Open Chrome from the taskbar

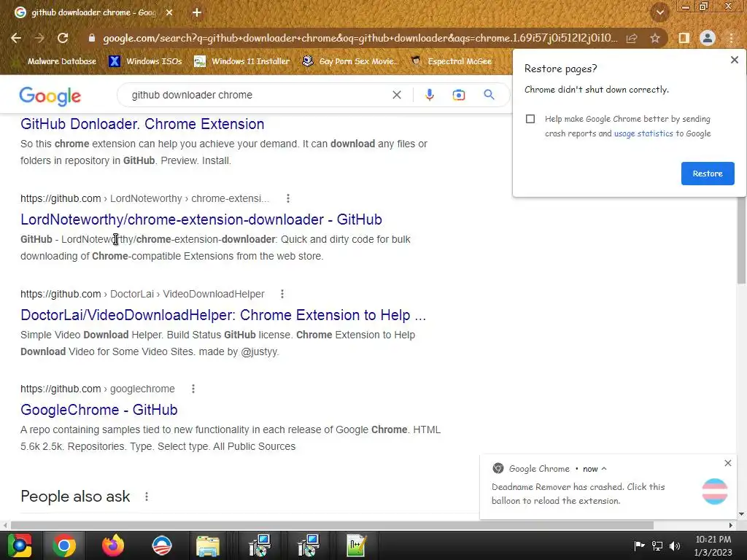tap(64, 545)
